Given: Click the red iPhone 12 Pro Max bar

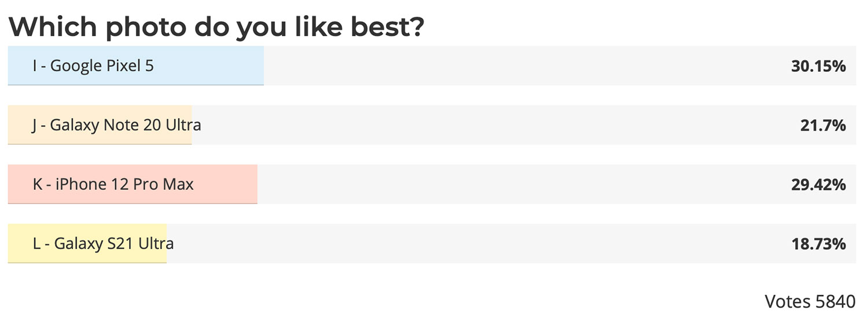Looking at the screenshot, I should (x=133, y=184).
